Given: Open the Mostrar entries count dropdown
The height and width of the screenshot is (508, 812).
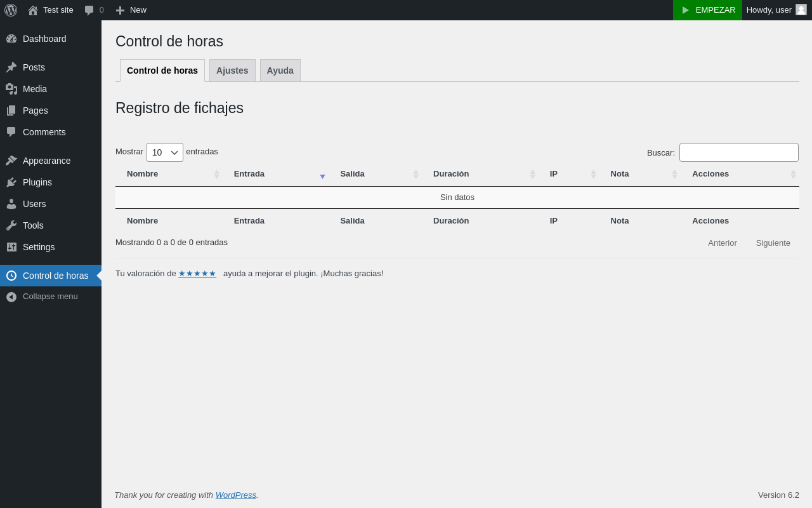Looking at the screenshot, I should (165, 152).
